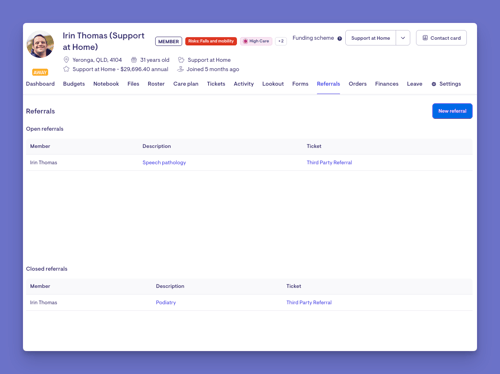Click the tag icon beside Support at Home

pos(181,60)
